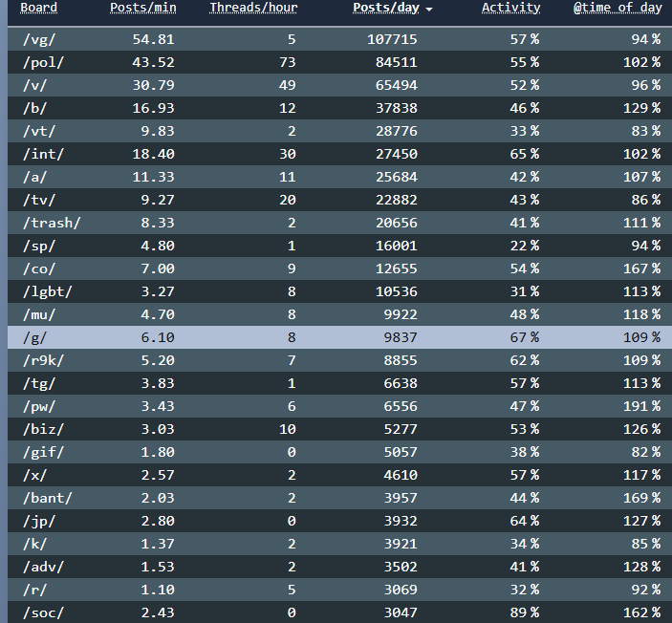Sort by Threads/hour column header

(x=253, y=8)
